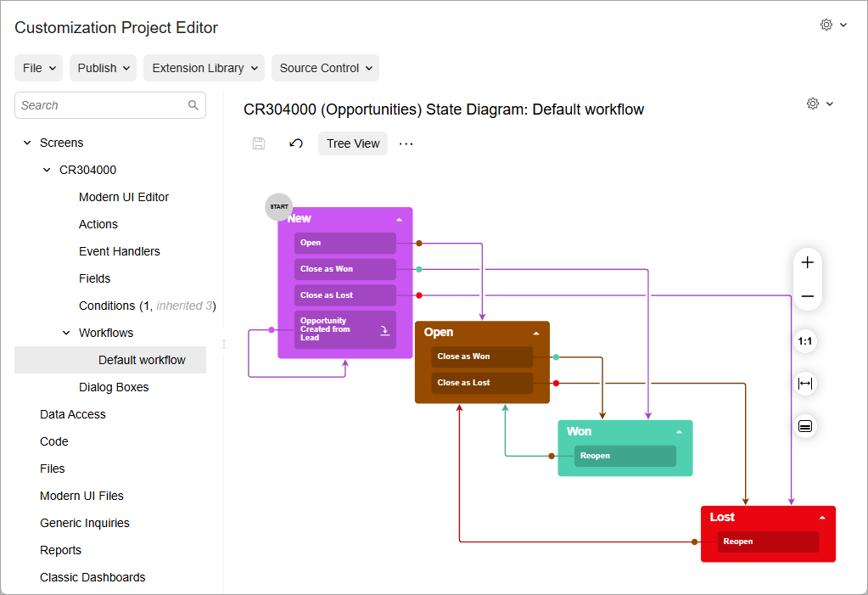Select Reopen action in Lost state
This screenshot has width=868, height=595.
pyautogui.click(x=768, y=542)
